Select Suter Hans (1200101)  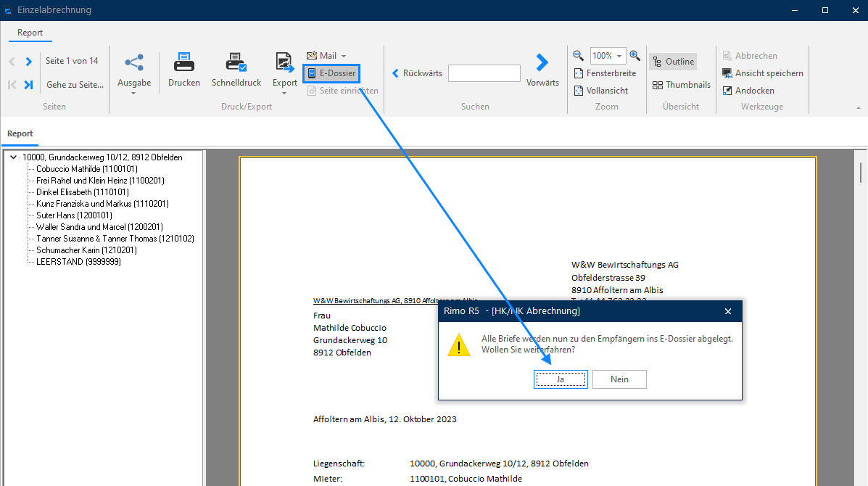pos(74,215)
